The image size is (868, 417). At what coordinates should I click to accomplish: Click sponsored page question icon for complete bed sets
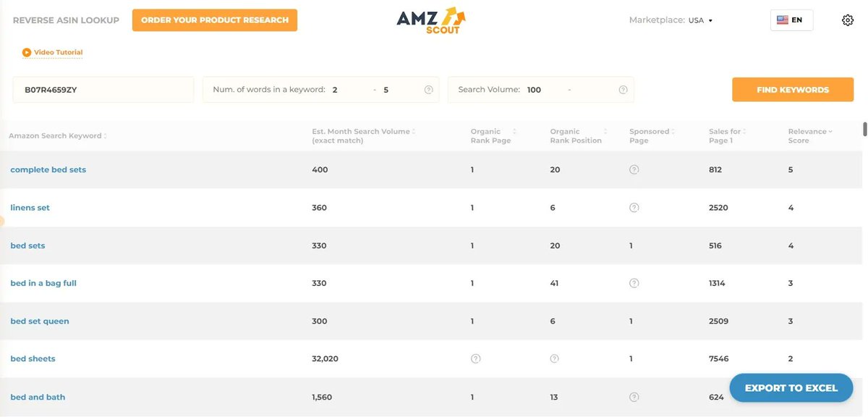[634, 169]
